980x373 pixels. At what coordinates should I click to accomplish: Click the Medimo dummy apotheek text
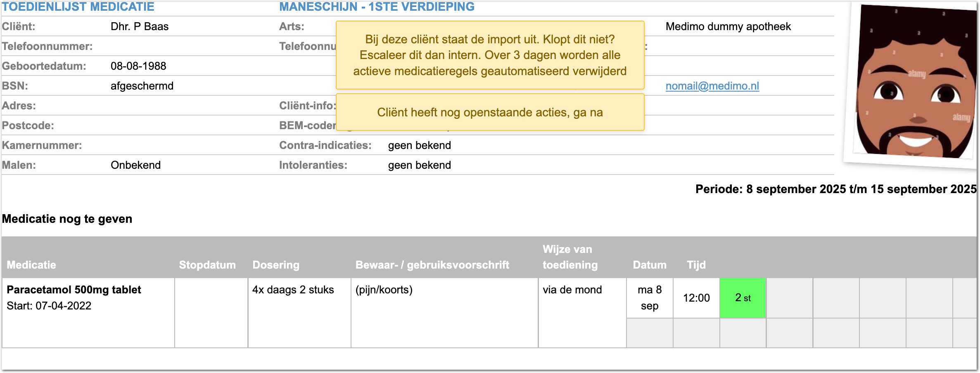tap(728, 26)
